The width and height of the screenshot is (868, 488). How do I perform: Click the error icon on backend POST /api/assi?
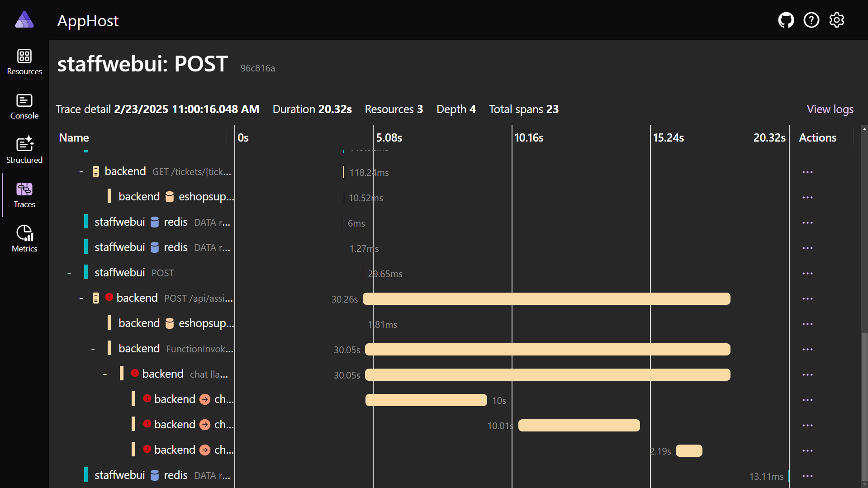pos(109,297)
